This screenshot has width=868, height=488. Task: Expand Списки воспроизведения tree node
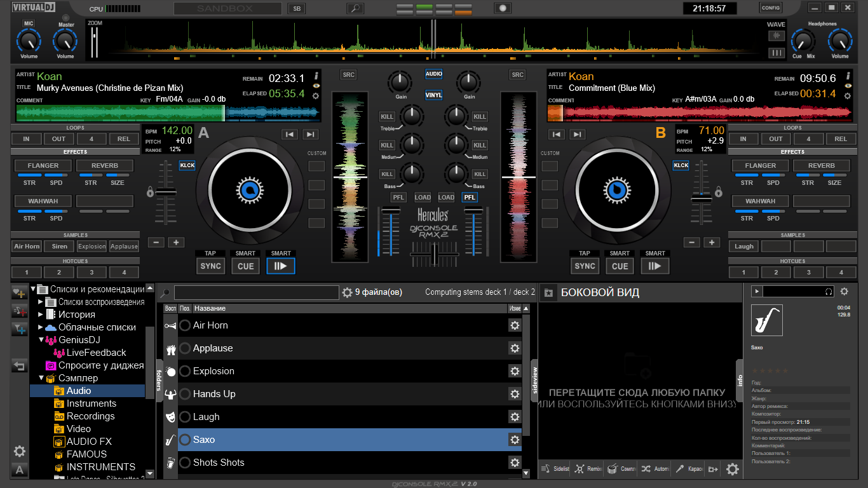(41, 302)
